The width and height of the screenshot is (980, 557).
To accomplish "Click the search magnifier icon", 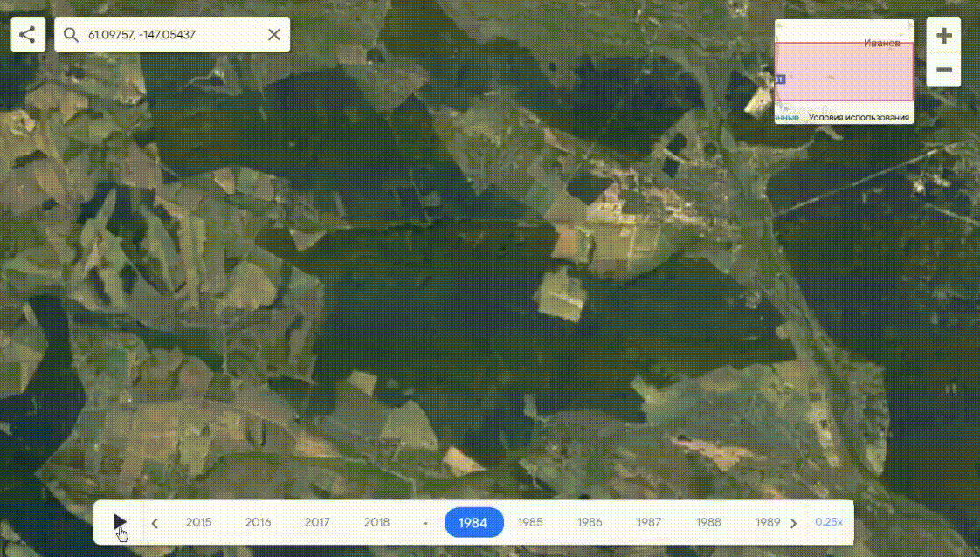I will coord(70,34).
